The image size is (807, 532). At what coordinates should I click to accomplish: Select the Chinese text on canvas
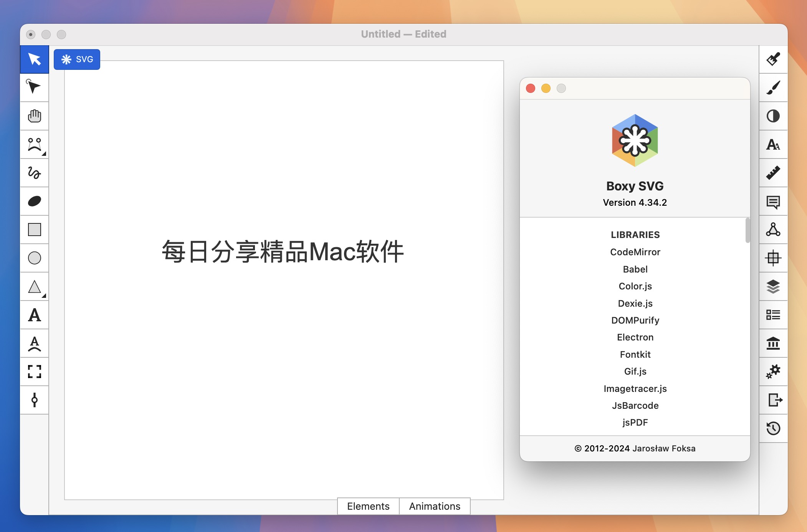coord(283,252)
